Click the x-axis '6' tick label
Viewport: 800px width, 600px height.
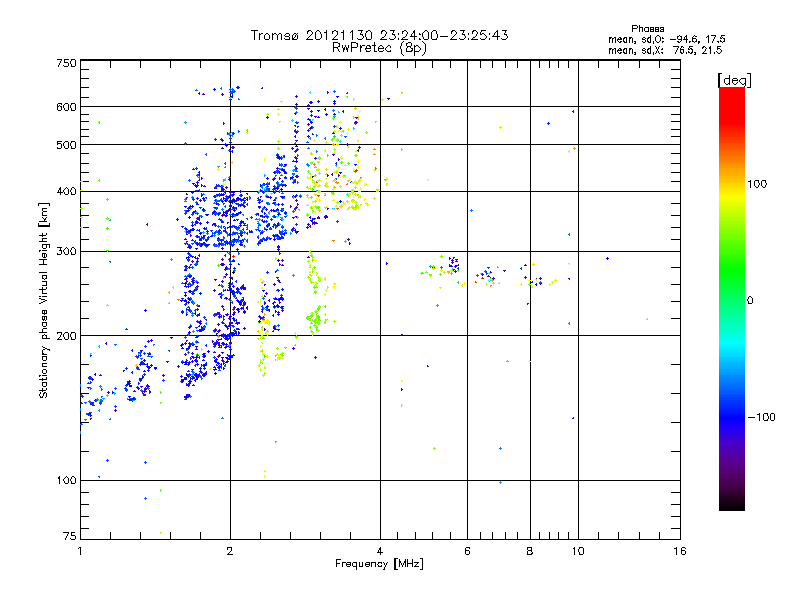coord(467,551)
